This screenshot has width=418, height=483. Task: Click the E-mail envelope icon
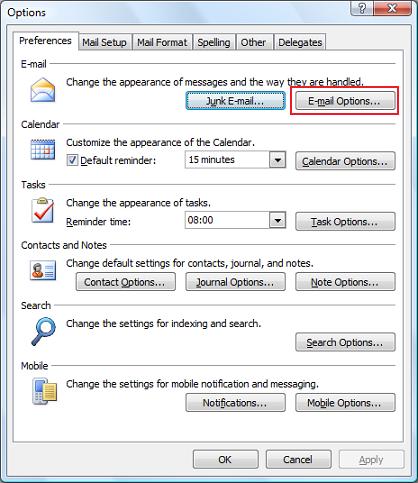point(43,90)
